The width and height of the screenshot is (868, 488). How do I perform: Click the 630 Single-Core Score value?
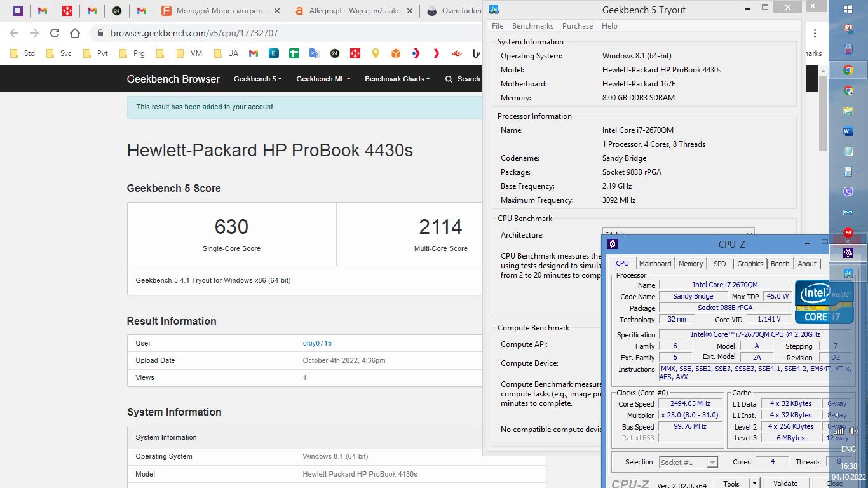[x=231, y=227]
